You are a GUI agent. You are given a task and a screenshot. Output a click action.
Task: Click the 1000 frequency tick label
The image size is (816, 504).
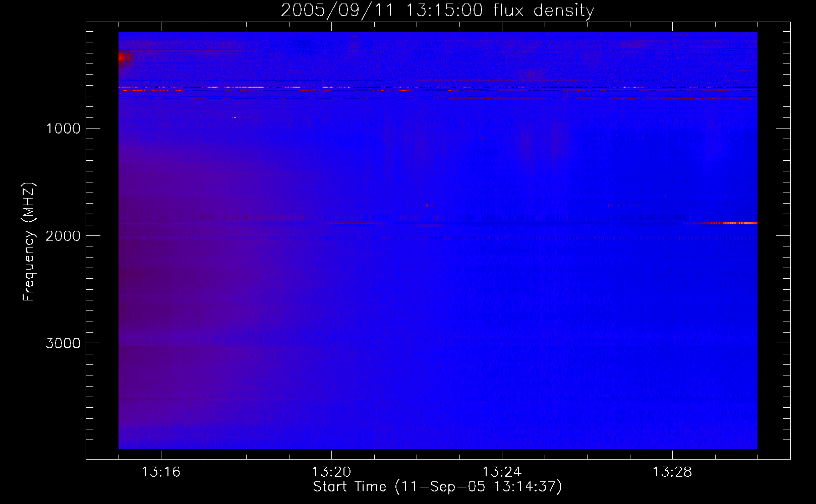[63, 129]
